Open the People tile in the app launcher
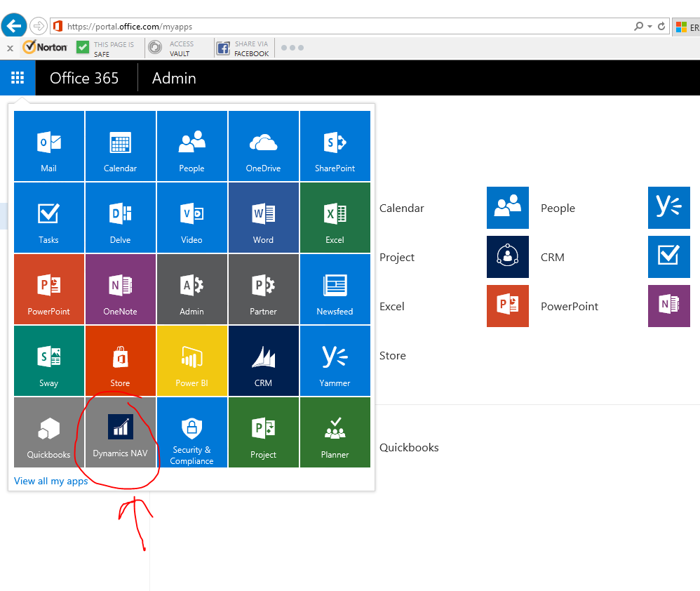The image size is (700, 591). pos(192,146)
